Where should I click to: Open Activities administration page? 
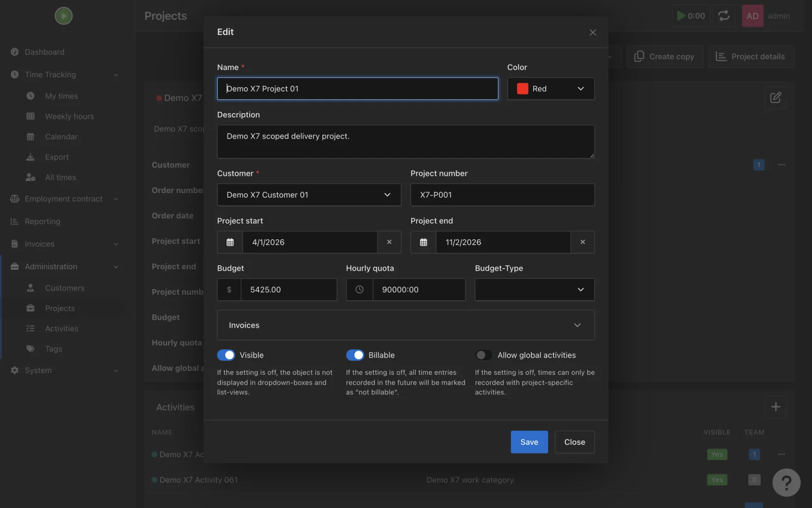(61, 329)
